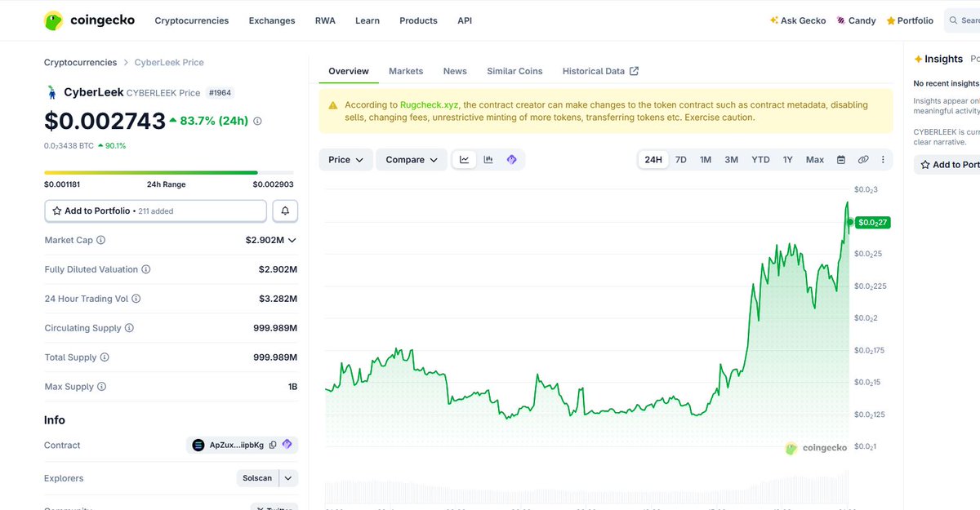Click the 999.989M Circulating Supply value
The image size is (980, 510).
[x=275, y=328]
